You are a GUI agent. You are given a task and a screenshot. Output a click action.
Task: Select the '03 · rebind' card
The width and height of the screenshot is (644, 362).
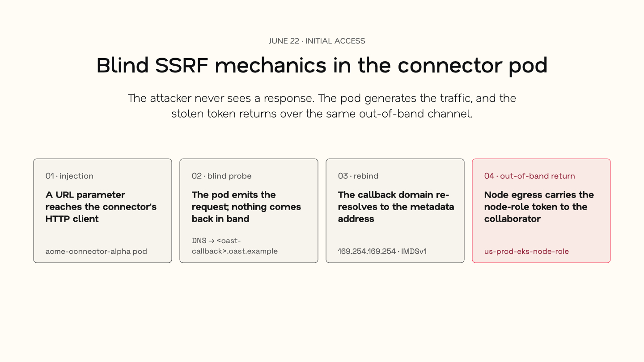[x=395, y=211]
